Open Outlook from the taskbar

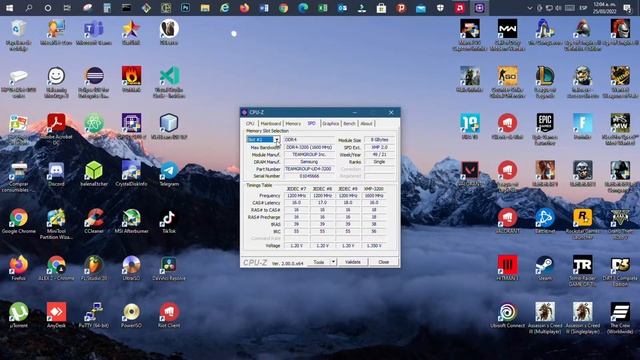(x=342, y=8)
